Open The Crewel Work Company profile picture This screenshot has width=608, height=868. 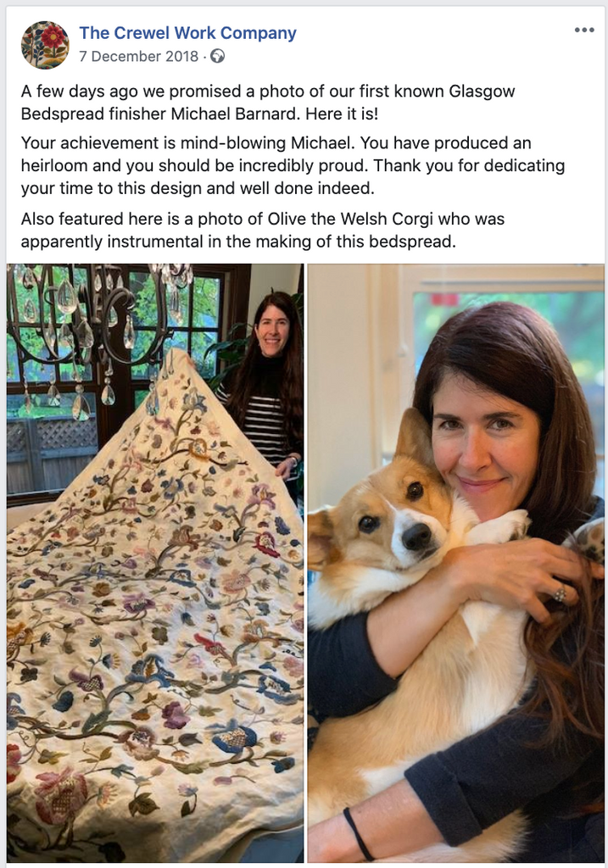45,45
